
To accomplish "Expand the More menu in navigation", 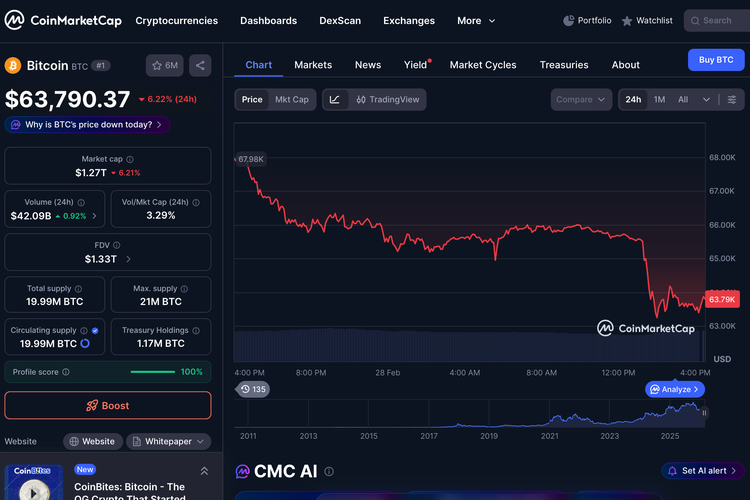I will click(476, 20).
